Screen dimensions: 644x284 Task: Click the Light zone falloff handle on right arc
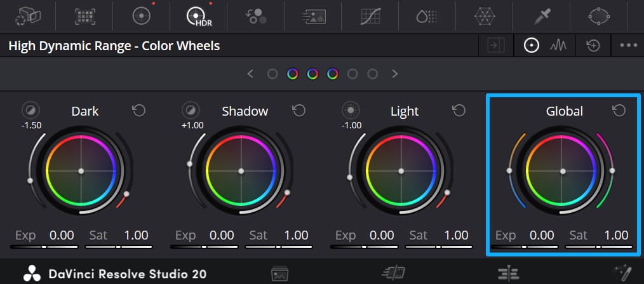pyautogui.click(x=447, y=193)
